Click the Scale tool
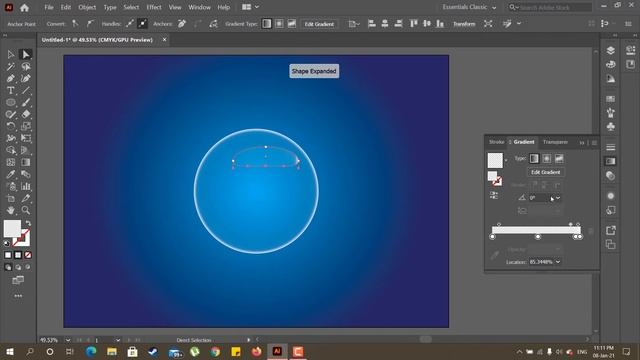Screen dimensions: 640x360 (x=26, y=126)
